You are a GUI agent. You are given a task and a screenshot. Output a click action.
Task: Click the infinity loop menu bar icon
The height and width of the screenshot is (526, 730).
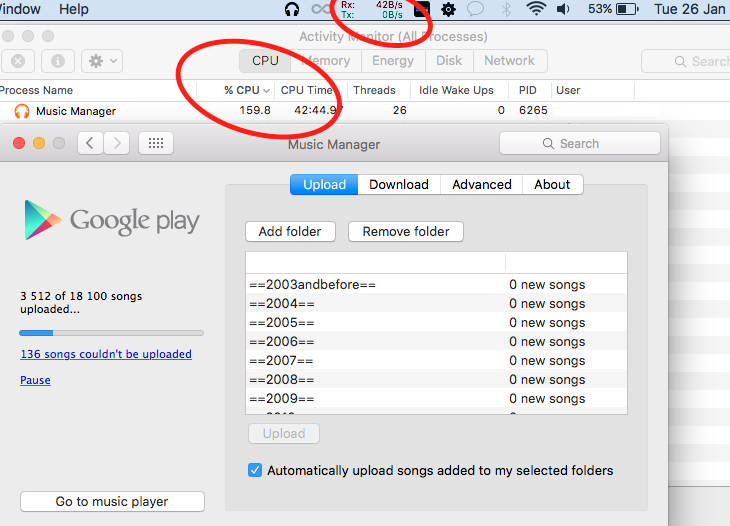320,9
